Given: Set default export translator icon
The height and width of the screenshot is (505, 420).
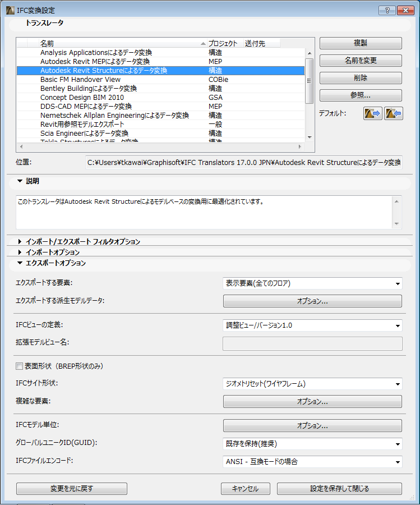Looking at the screenshot, I should pos(373,113).
